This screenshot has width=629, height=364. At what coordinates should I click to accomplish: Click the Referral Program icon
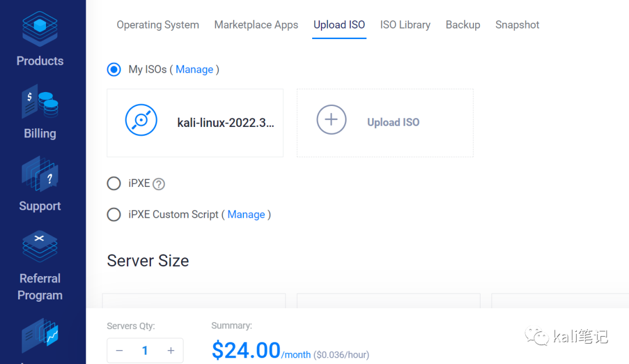[x=40, y=246]
